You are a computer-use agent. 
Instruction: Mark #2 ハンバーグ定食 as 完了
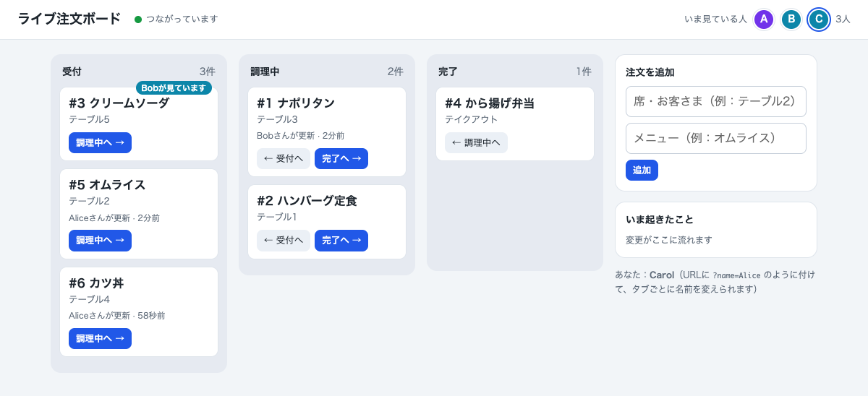(341, 240)
